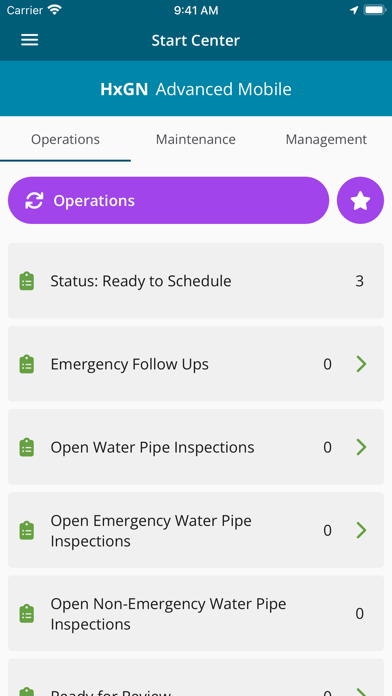Expand the Ready for Review chevron
Screen dimensions: 392x696
tap(361, 692)
